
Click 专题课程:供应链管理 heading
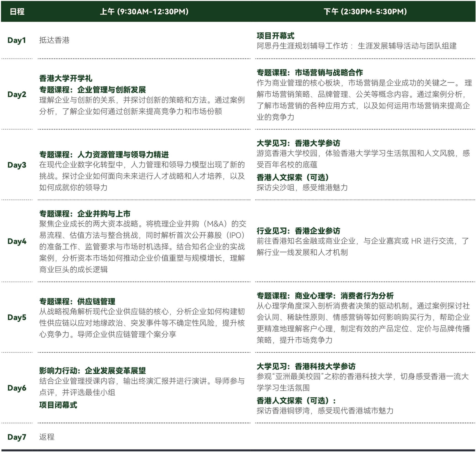click(77, 301)
